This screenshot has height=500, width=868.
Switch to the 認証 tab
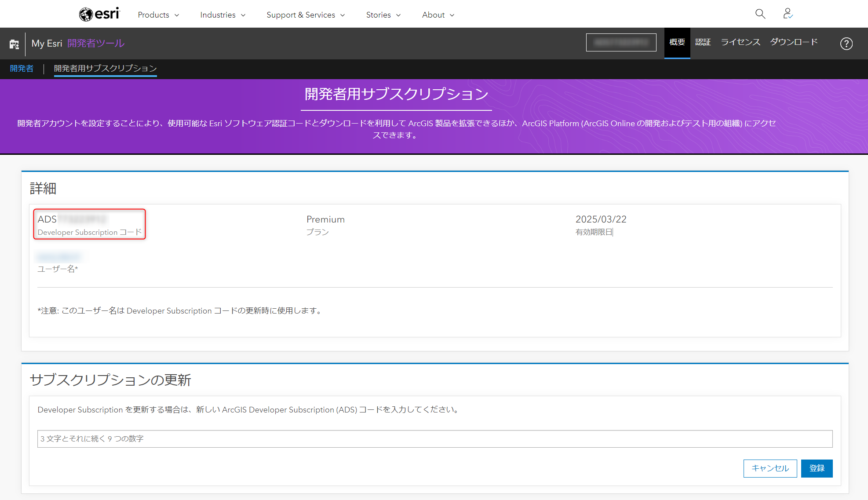[x=703, y=43]
